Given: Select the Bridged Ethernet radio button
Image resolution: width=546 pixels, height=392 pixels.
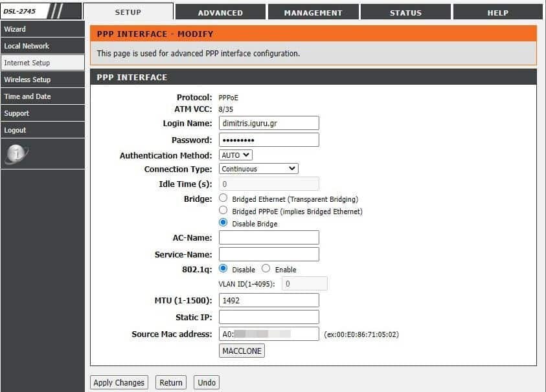Looking at the screenshot, I should coord(223,199).
